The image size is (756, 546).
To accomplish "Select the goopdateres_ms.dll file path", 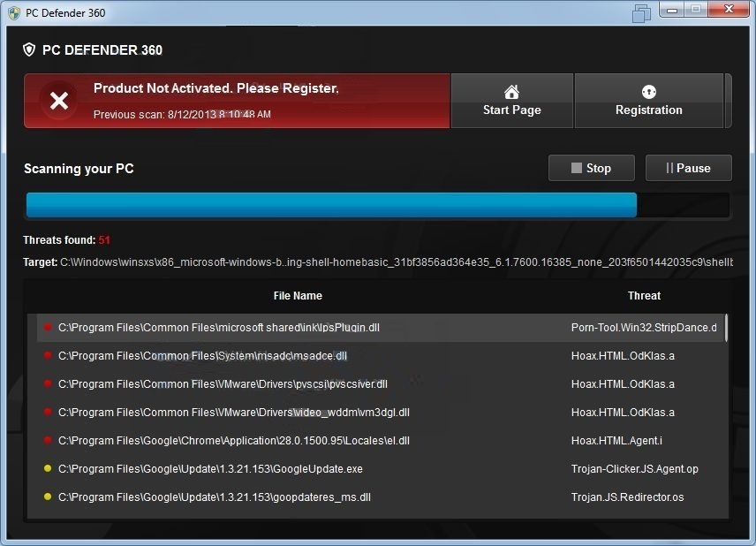I will tap(215, 497).
